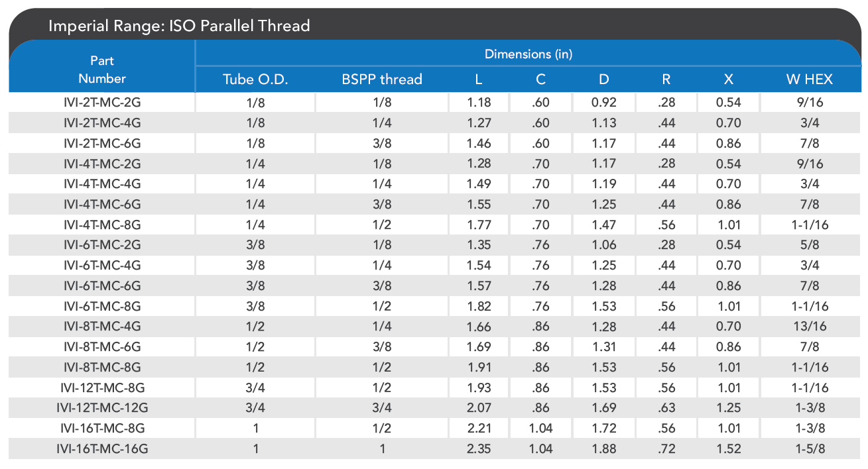Click the D value 0.92
The width and height of the screenshot is (868, 469).
coord(603,102)
